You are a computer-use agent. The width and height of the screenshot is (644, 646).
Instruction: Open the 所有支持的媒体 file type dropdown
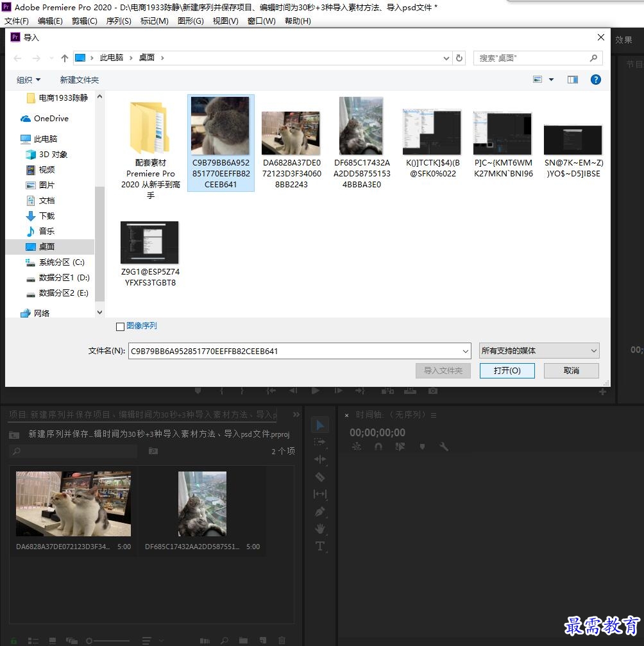pos(539,351)
